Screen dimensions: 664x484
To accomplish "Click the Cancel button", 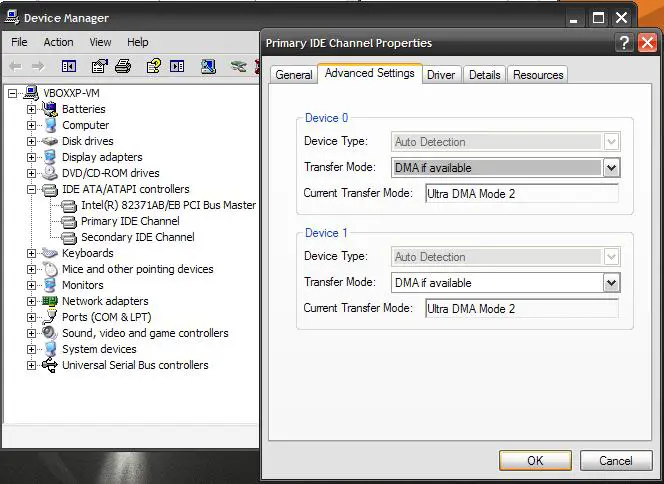I will [616, 460].
